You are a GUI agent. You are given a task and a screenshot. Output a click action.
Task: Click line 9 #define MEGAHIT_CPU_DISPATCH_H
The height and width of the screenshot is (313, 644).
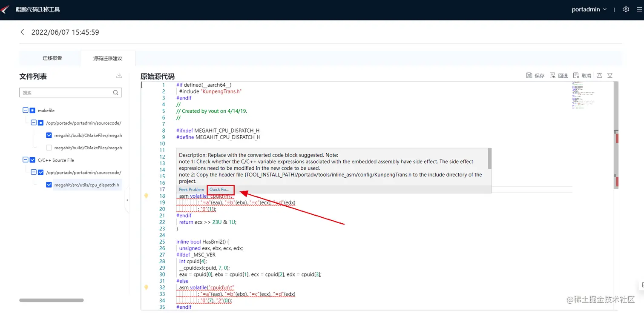(218, 137)
